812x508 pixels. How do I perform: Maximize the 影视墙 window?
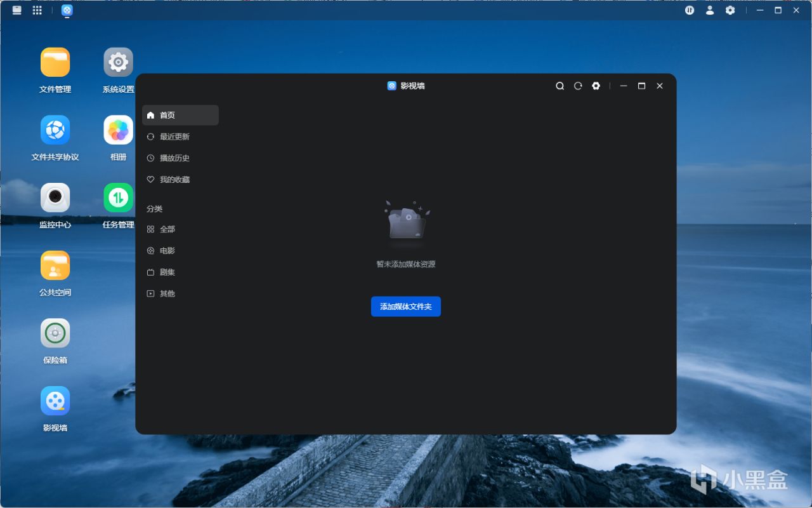click(x=641, y=86)
